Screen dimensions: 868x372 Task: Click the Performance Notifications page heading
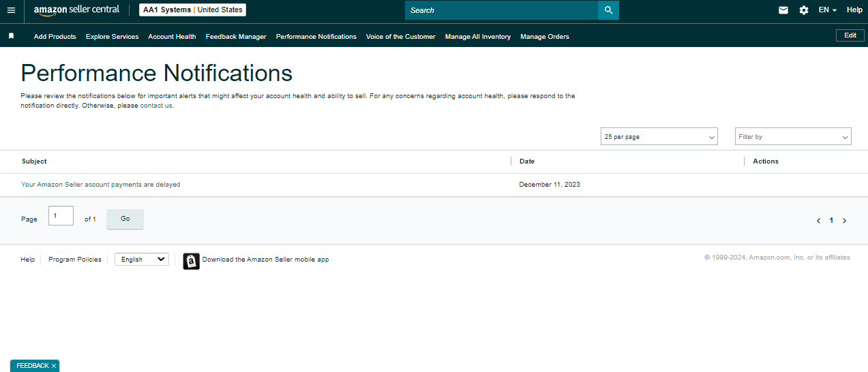pos(157,73)
